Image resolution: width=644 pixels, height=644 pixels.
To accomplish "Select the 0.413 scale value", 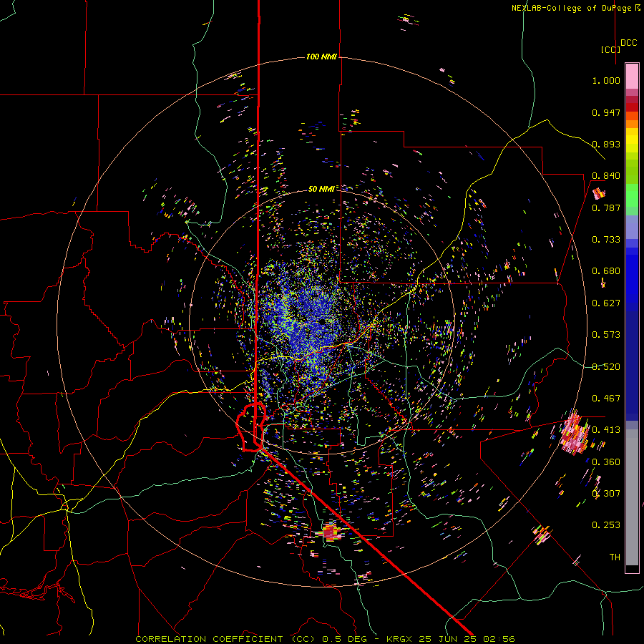I will point(606,430).
